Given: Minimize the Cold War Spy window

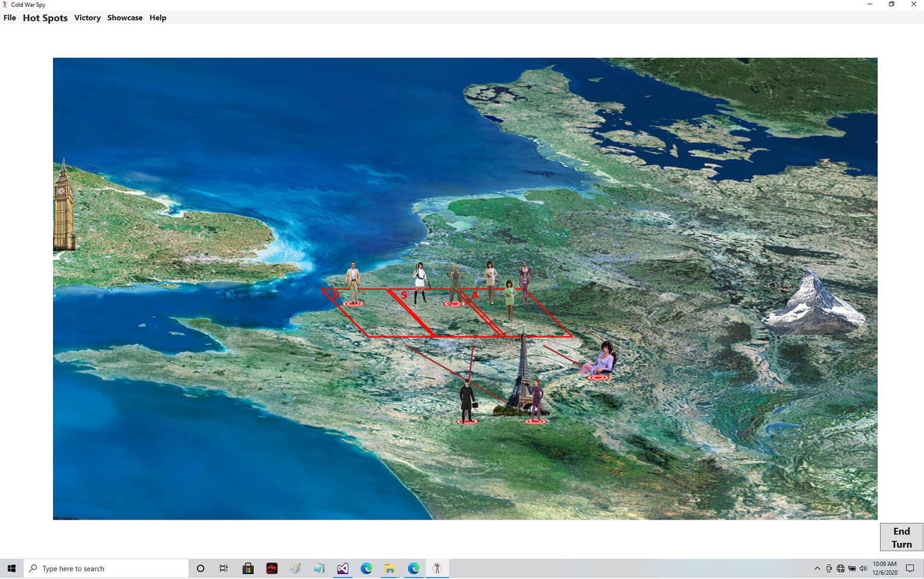Looking at the screenshot, I should coord(870,4).
